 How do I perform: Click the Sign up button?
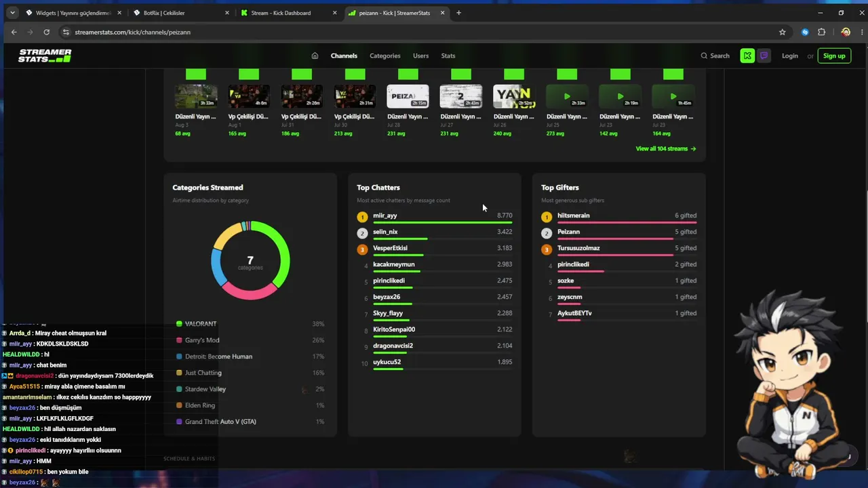(834, 56)
